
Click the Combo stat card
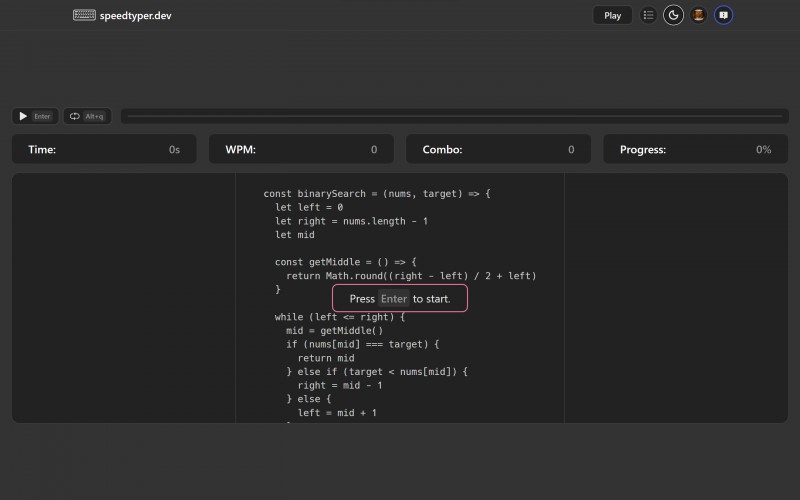(498, 149)
